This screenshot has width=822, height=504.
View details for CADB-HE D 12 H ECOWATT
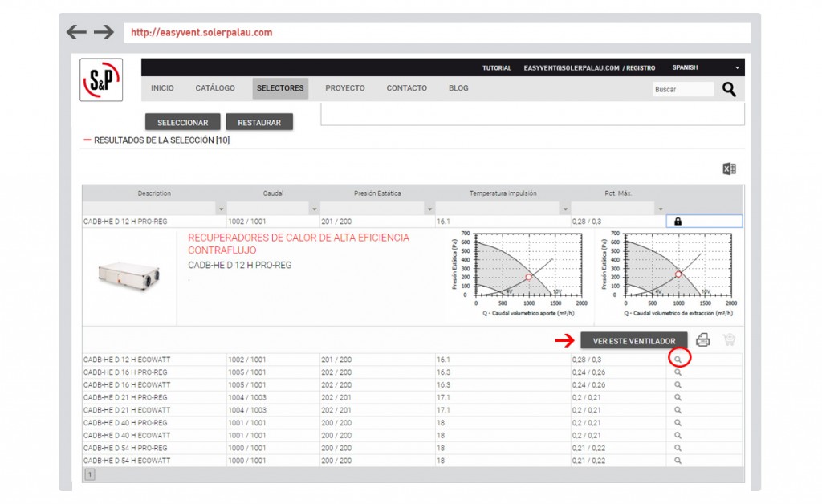click(678, 360)
